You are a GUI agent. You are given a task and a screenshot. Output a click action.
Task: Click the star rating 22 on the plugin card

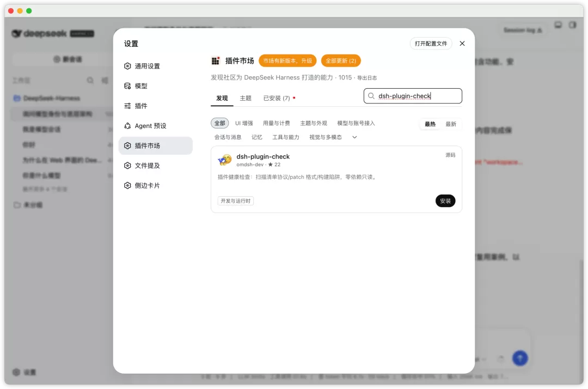click(274, 165)
